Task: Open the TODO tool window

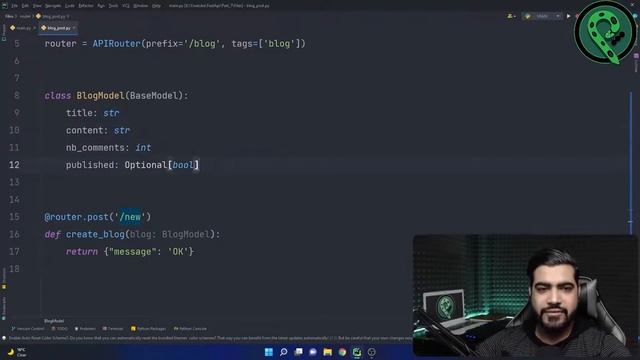Action: (x=60, y=329)
